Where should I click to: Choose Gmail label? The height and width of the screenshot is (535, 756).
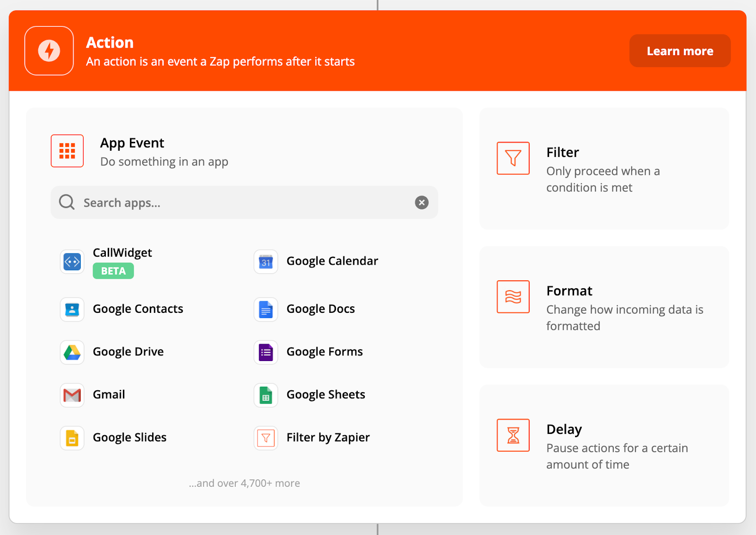109,395
